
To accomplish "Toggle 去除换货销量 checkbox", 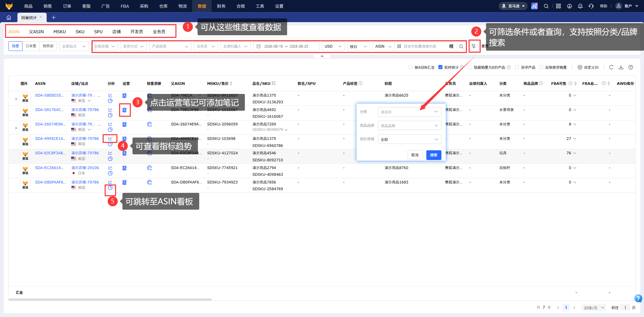I will [x=541, y=67].
